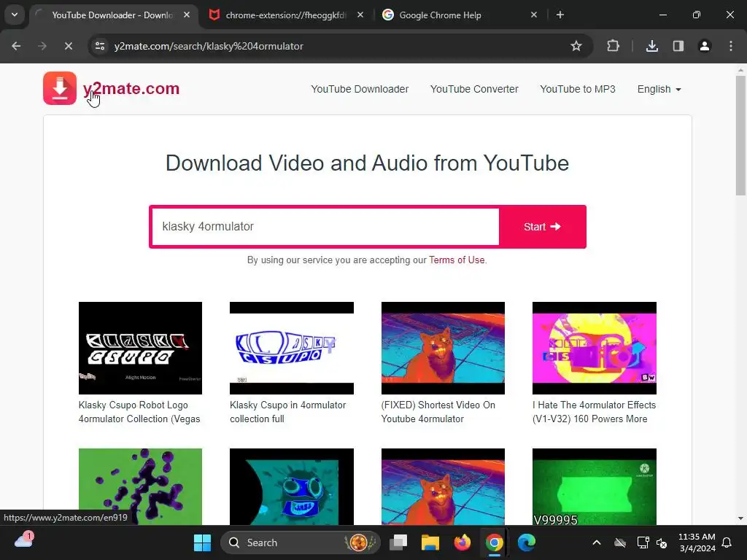Open the Extensions puzzle icon
The image size is (747, 560).
(613, 46)
